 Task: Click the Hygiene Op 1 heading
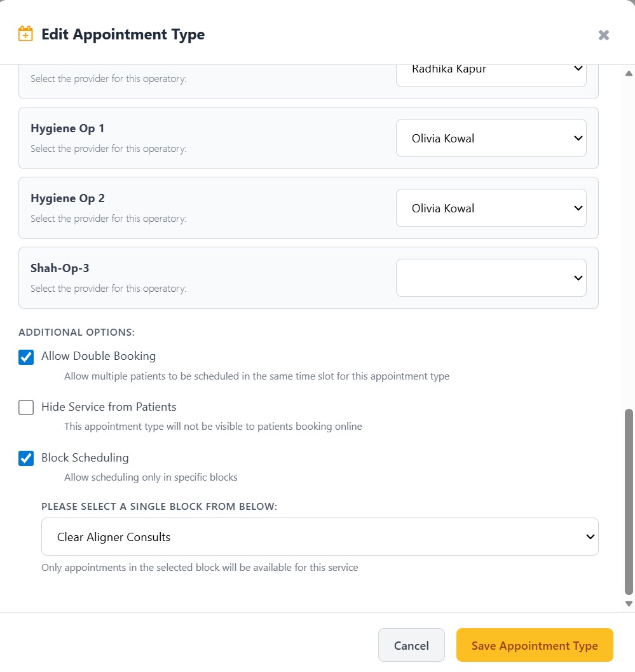click(67, 128)
